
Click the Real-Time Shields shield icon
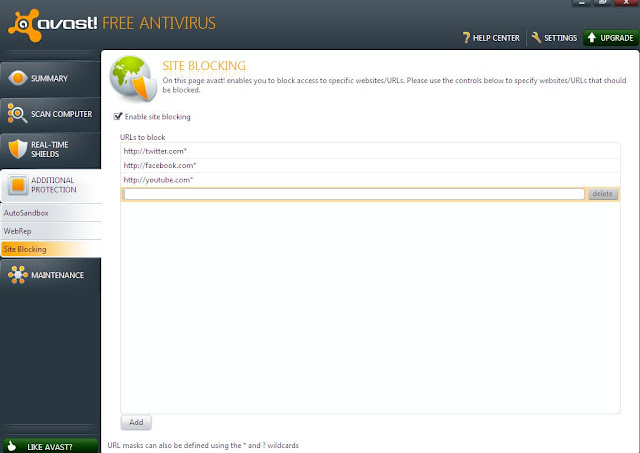pos(18,149)
